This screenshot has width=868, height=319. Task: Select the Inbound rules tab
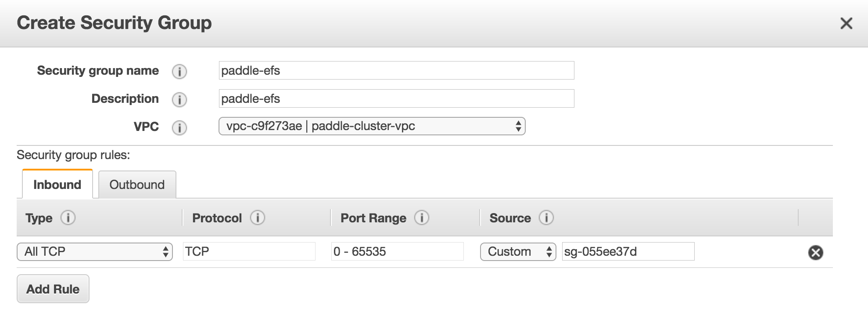pos(57,185)
